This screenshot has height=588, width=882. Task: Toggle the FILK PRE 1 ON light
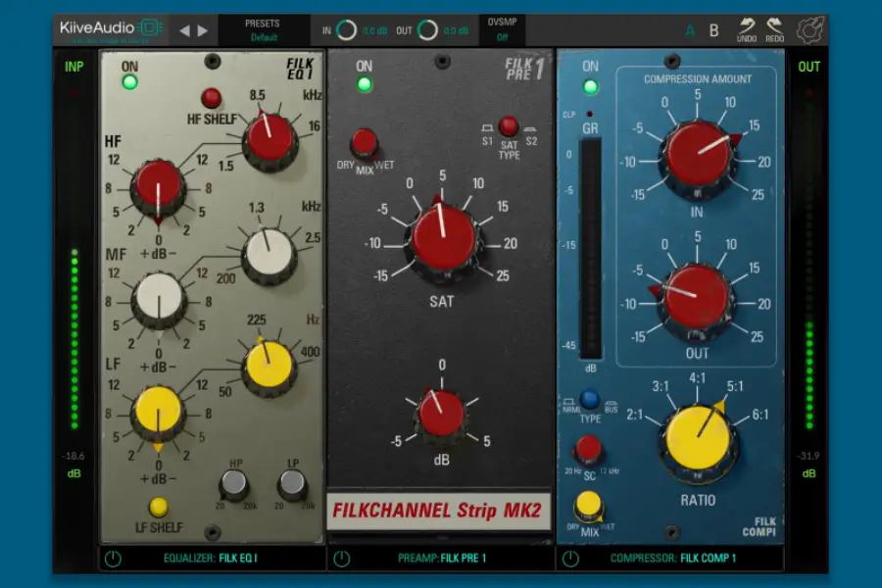[x=365, y=85]
